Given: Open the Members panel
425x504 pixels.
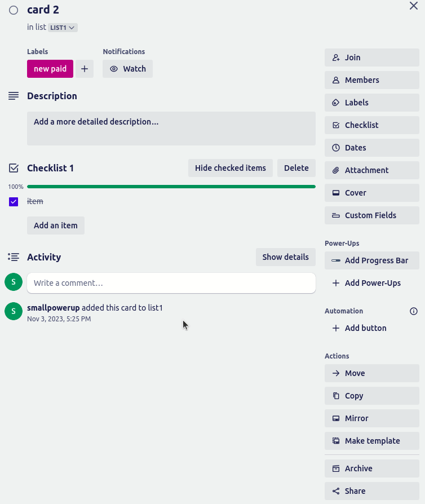Looking at the screenshot, I should [371, 79].
